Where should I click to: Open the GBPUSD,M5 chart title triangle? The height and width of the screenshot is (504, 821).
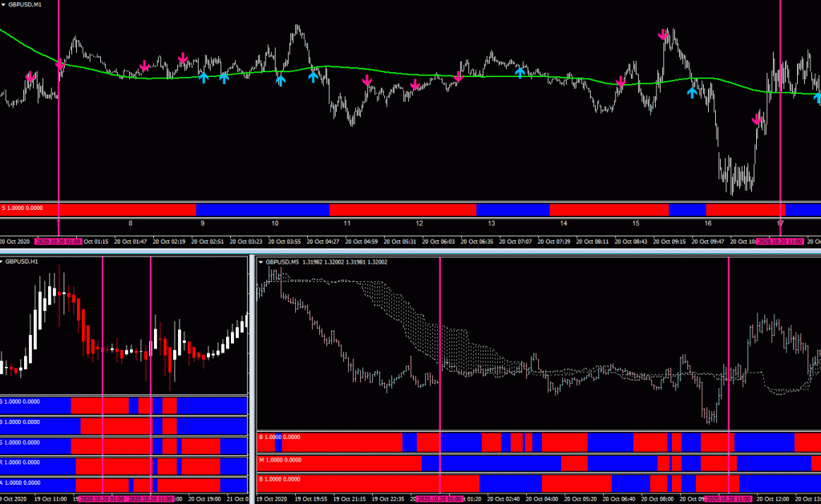pyautogui.click(x=261, y=262)
